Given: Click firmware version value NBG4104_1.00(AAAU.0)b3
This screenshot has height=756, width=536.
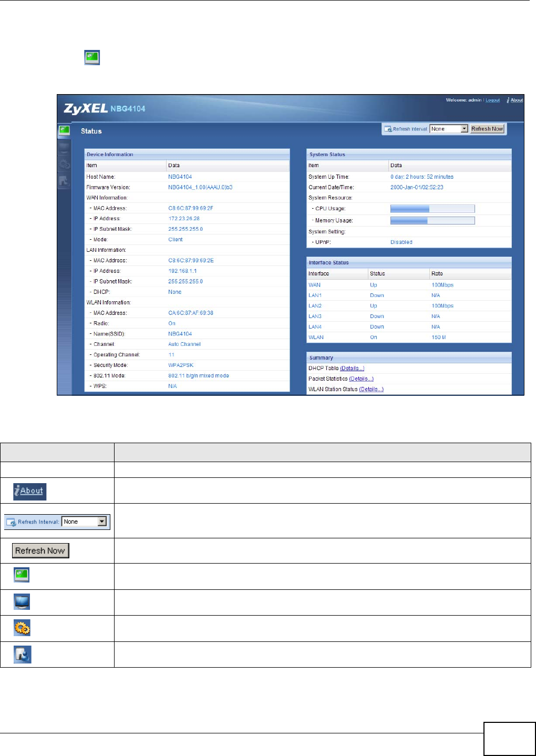Looking at the screenshot, I should point(200,187).
